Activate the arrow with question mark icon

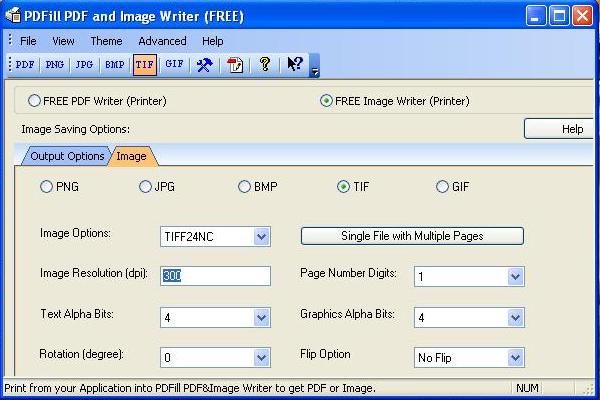coord(295,64)
